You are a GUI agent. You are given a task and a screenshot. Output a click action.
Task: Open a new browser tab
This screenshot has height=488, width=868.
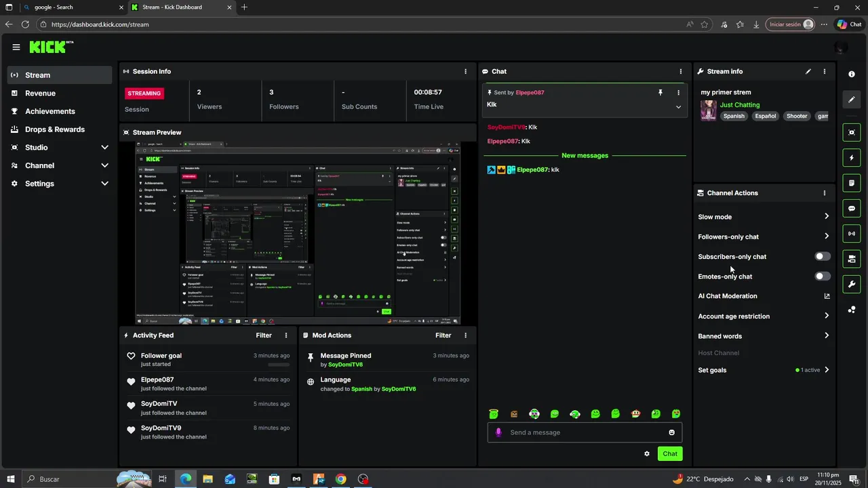click(x=244, y=7)
